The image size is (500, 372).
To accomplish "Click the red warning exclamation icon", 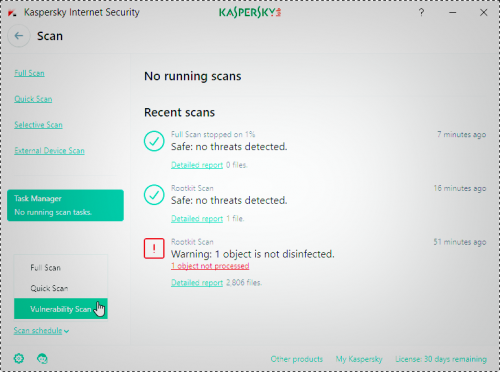I will tap(154, 248).
